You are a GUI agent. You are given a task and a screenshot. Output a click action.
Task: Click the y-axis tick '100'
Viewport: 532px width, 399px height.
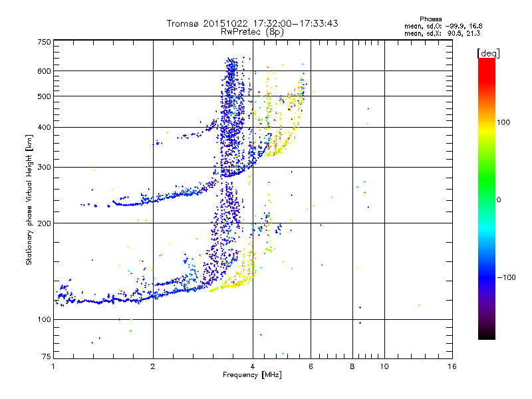point(44,319)
